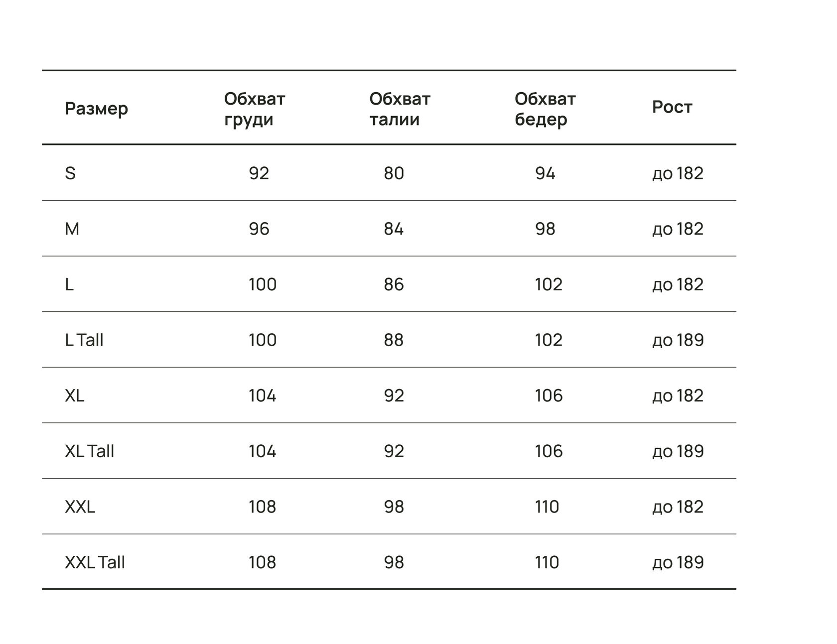
Task: Select the XXL Tall size label
Action: [x=95, y=562]
